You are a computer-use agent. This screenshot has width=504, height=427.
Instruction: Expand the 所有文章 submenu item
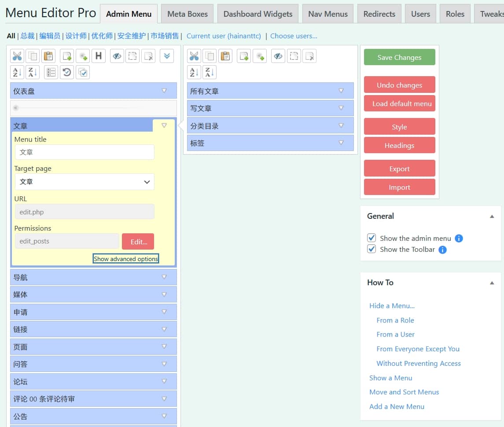(341, 91)
